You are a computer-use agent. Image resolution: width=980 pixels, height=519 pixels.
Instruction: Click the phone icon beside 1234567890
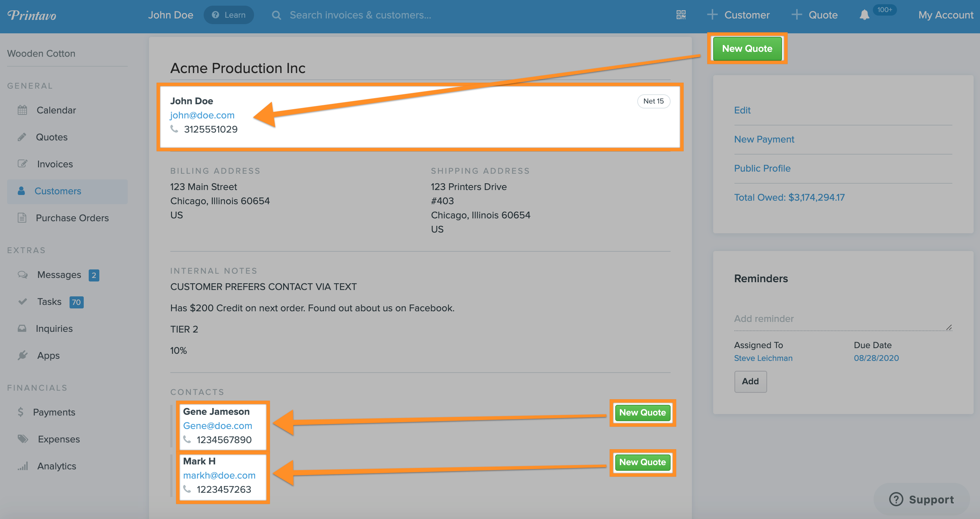coord(187,440)
